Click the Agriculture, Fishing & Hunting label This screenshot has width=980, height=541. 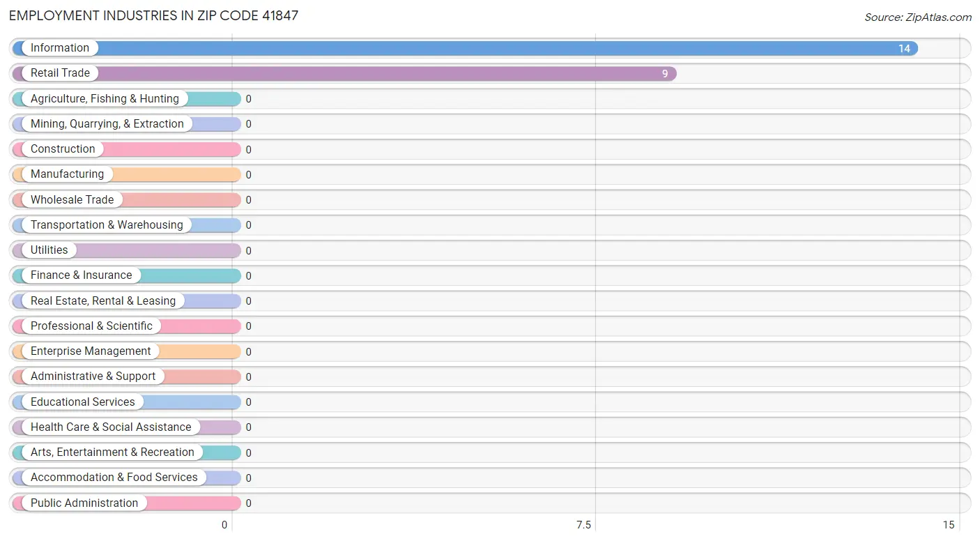tap(105, 99)
